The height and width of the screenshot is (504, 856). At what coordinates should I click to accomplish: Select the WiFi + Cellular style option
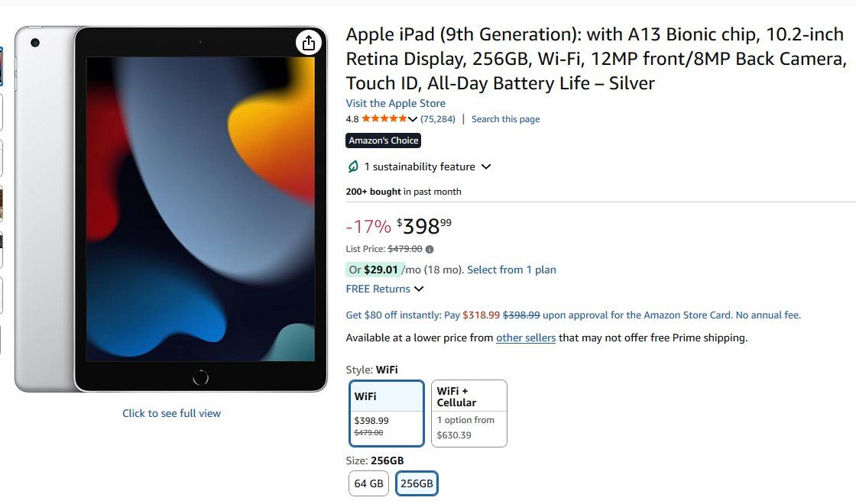469,413
